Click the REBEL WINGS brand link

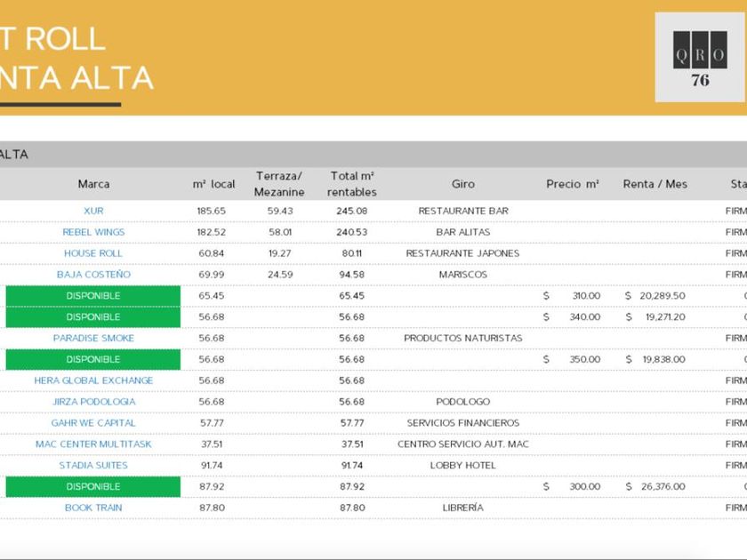click(x=93, y=232)
